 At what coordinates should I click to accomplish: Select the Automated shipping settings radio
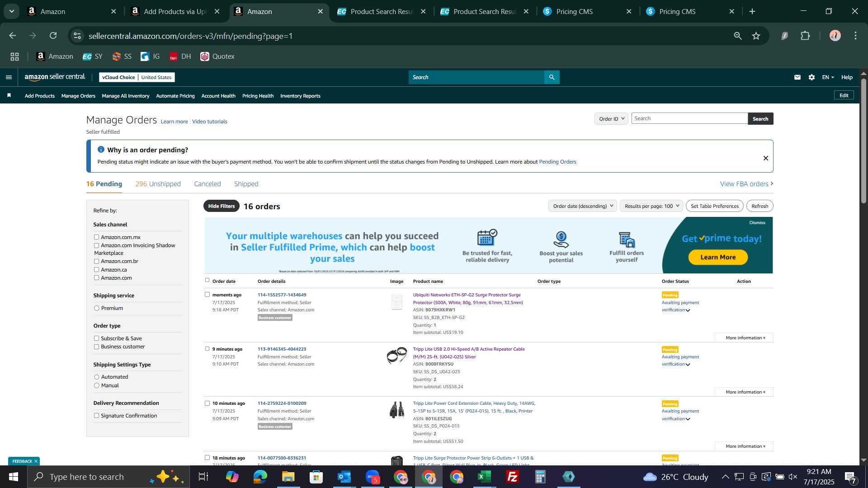tap(96, 377)
